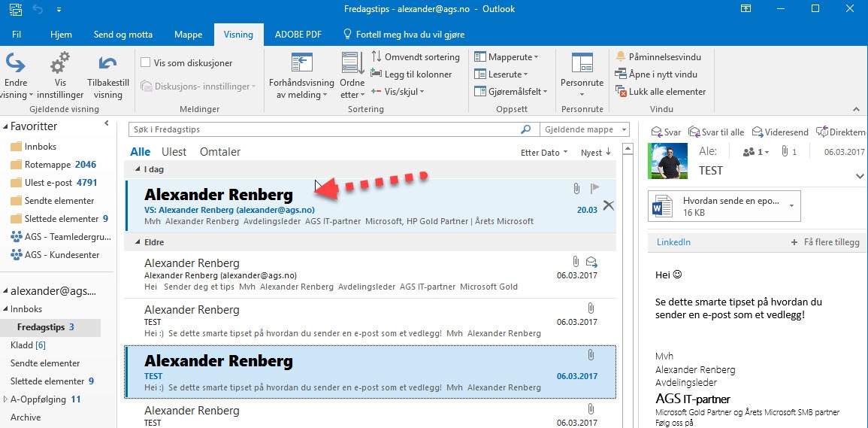Open the LinkedIn add-in
Image resolution: width=868 pixels, height=428 pixels.
click(673, 242)
